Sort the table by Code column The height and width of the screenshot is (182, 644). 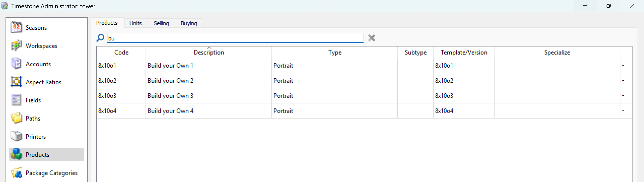pos(121,52)
